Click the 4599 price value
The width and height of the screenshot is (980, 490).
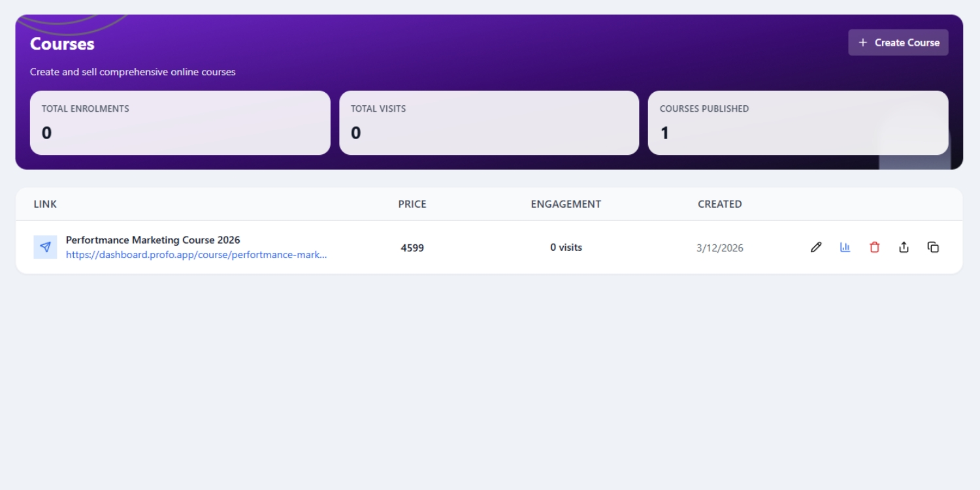(x=412, y=248)
